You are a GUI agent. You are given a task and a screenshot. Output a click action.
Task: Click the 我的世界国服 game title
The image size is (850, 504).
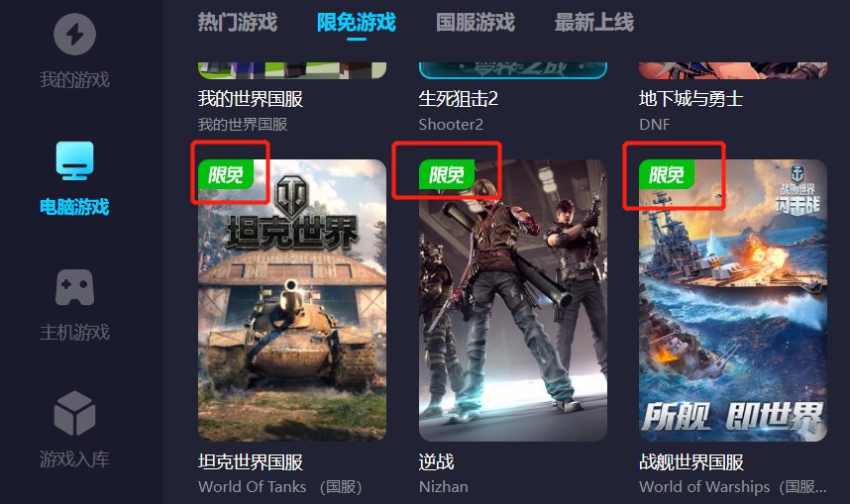251,99
